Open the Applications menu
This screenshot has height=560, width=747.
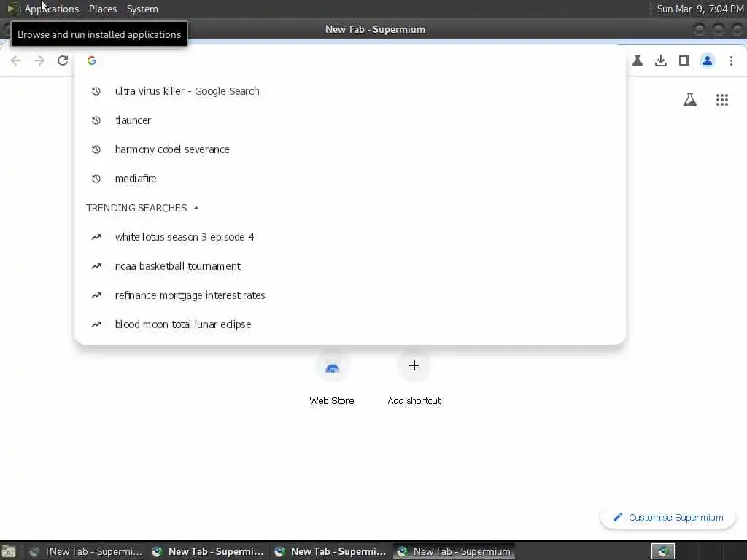click(x=52, y=9)
